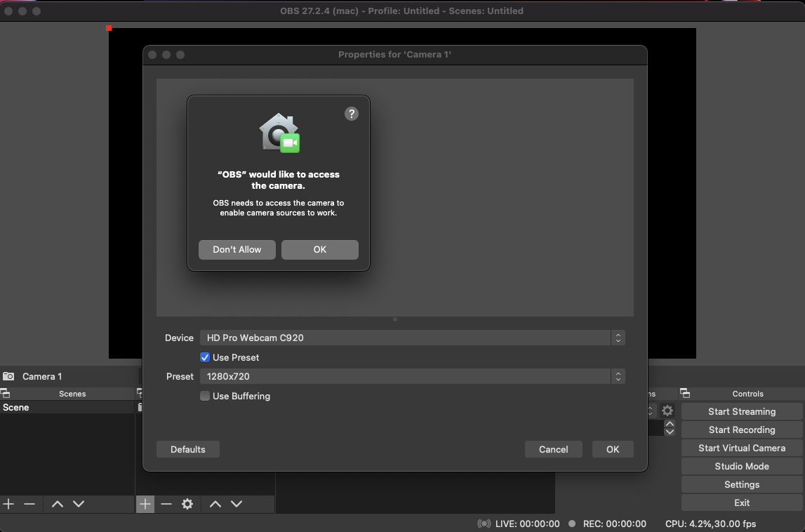Image resolution: width=805 pixels, height=532 pixels.
Task: Add a new scene with plus icon
Action: pos(8,504)
